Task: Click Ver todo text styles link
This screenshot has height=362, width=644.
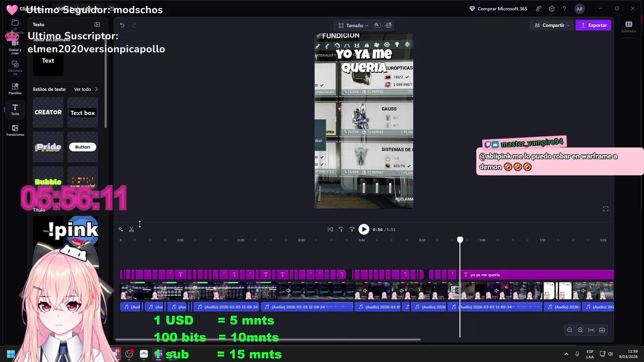Action: pos(83,89)
